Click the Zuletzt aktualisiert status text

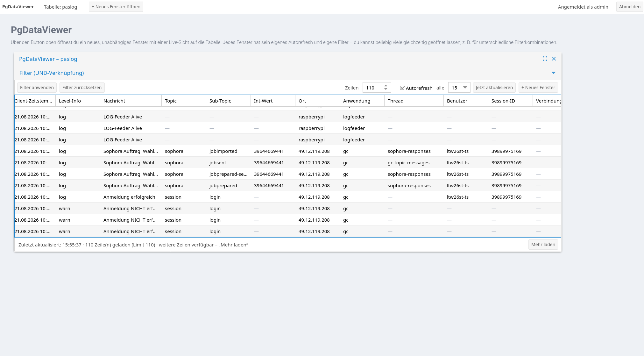pos(133,245)
